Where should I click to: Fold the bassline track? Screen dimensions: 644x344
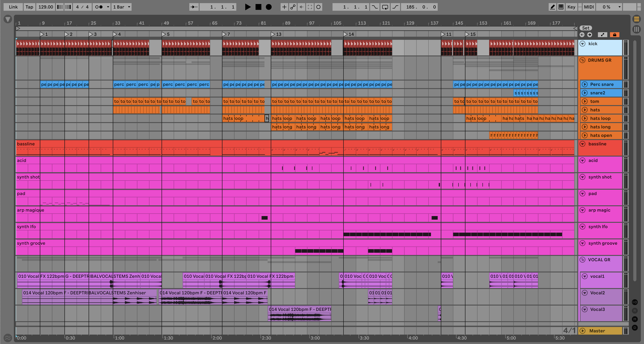(582, 144)
